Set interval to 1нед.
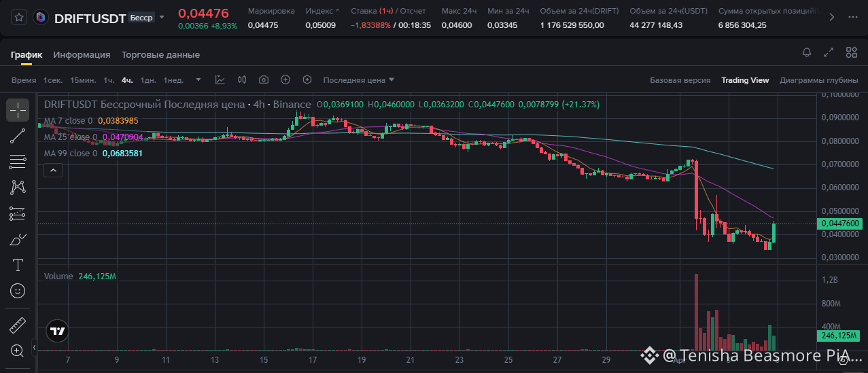 173,80
